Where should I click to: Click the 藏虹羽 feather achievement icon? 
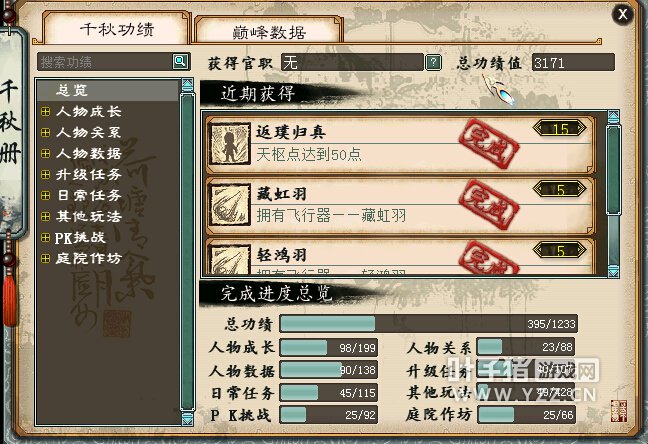230,205
